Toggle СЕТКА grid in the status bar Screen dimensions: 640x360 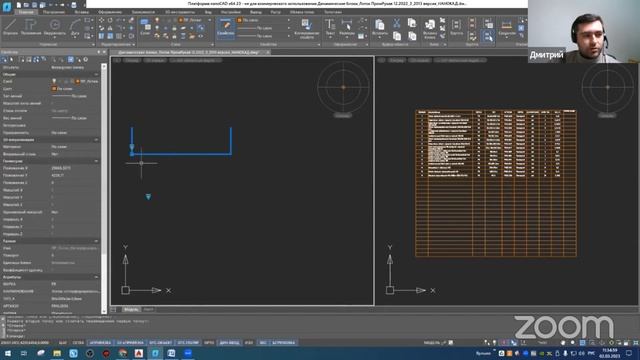point(78,343)
